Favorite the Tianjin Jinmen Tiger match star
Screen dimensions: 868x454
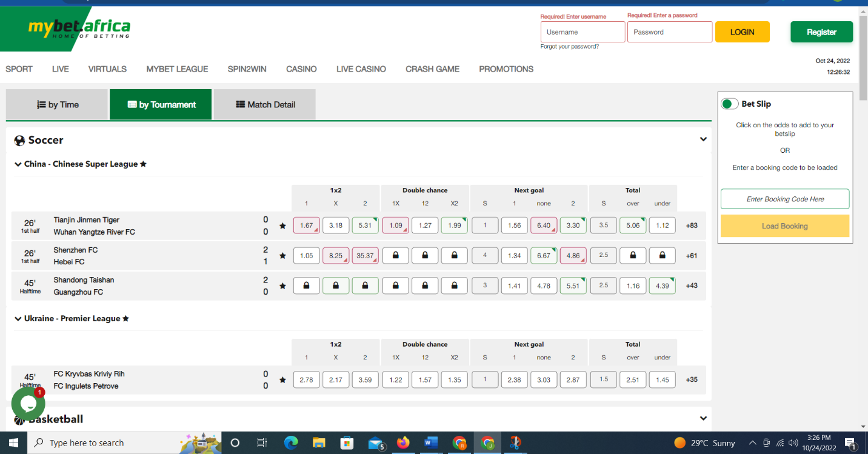pyautogui.click(x=282, y=225)
